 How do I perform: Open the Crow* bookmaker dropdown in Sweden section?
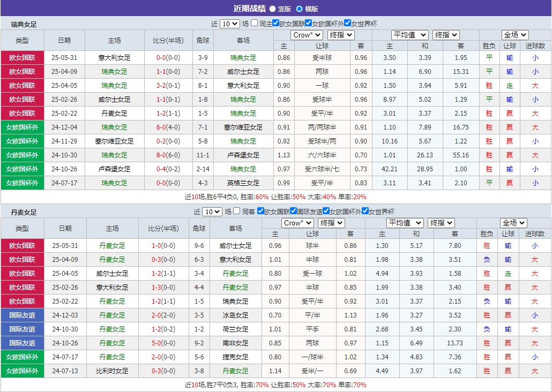(x=305, y=35)
